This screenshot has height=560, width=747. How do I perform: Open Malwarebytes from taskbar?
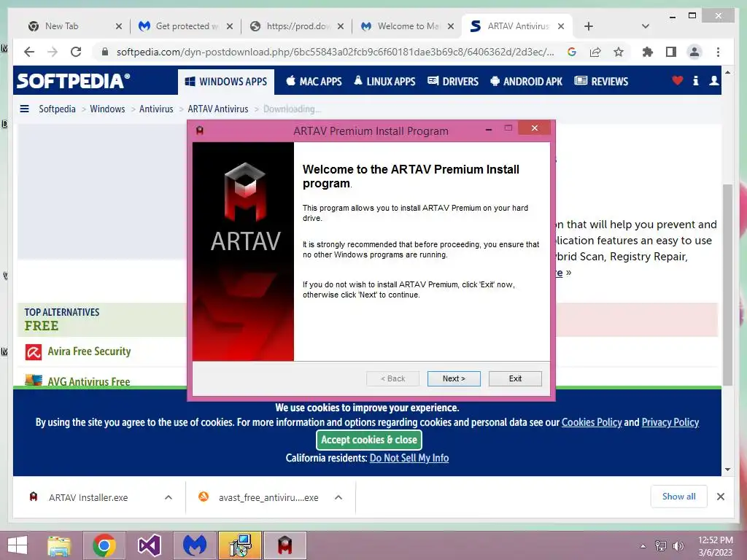(x=195, y=545)
